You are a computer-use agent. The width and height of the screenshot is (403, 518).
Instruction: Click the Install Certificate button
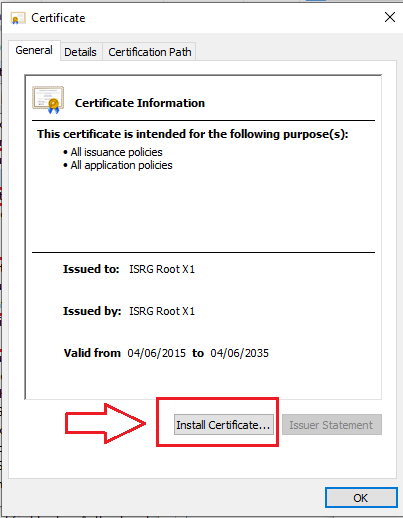point(223,425)
